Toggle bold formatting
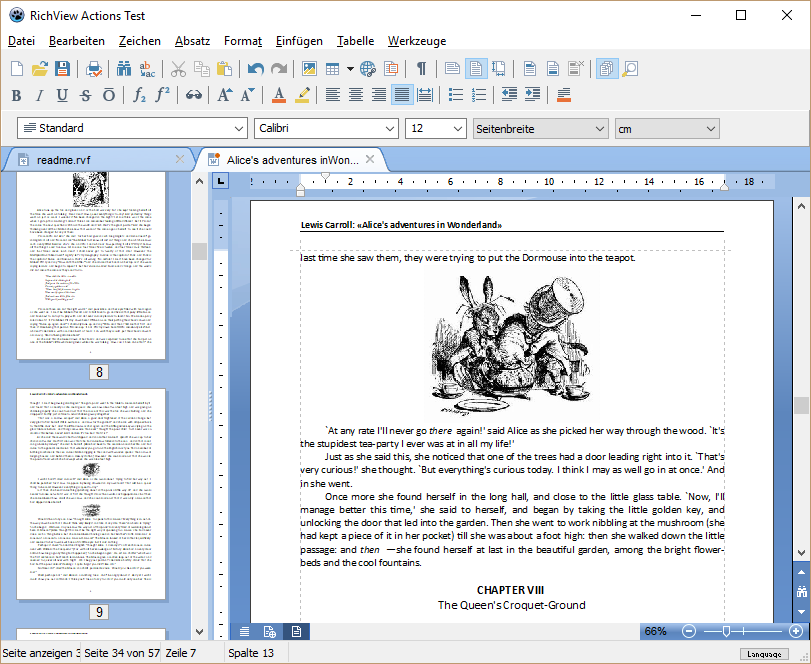Viewport: 811px width, 664px height. click(x=16, y=95)
